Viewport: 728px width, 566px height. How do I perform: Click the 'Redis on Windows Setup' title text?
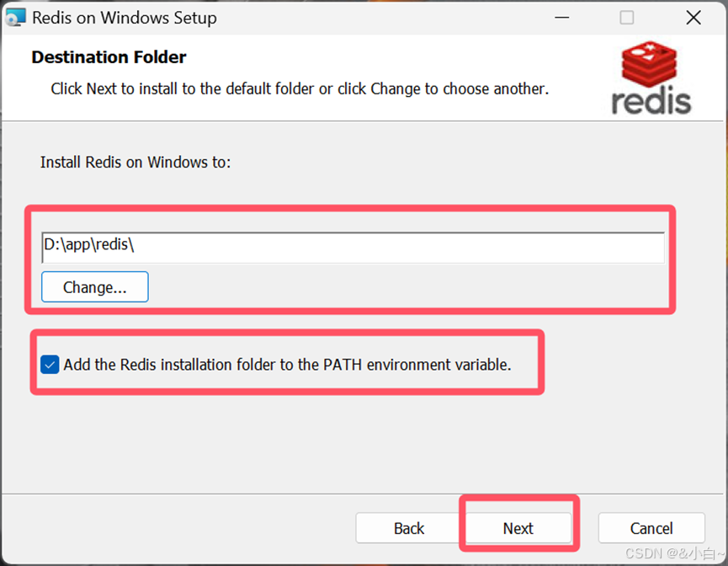coord(125,18)
